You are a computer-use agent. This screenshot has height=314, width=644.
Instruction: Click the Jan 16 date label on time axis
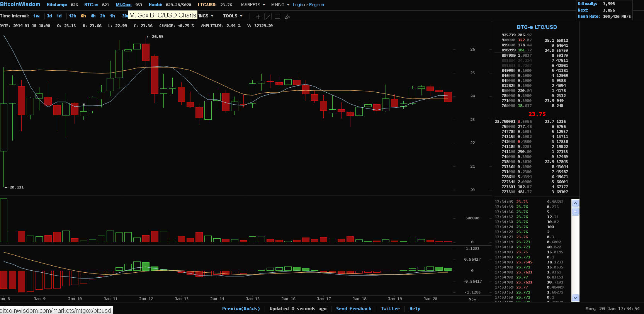(288, 299)
